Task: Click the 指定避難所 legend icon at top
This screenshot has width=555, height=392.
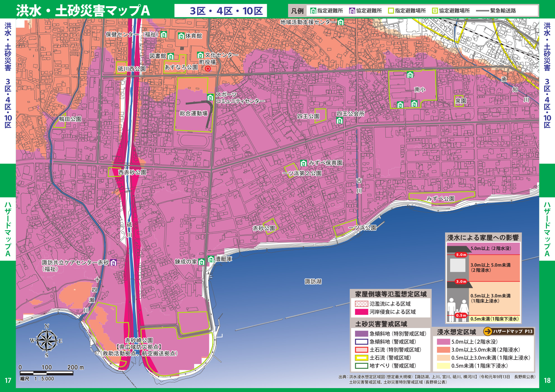Action: click(313, 11)
